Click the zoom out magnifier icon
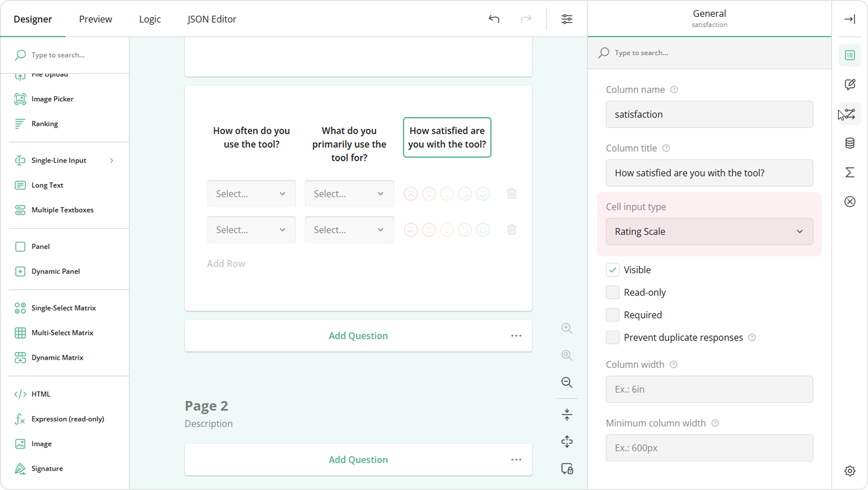868x490 pixels. [x=567, y=383]
